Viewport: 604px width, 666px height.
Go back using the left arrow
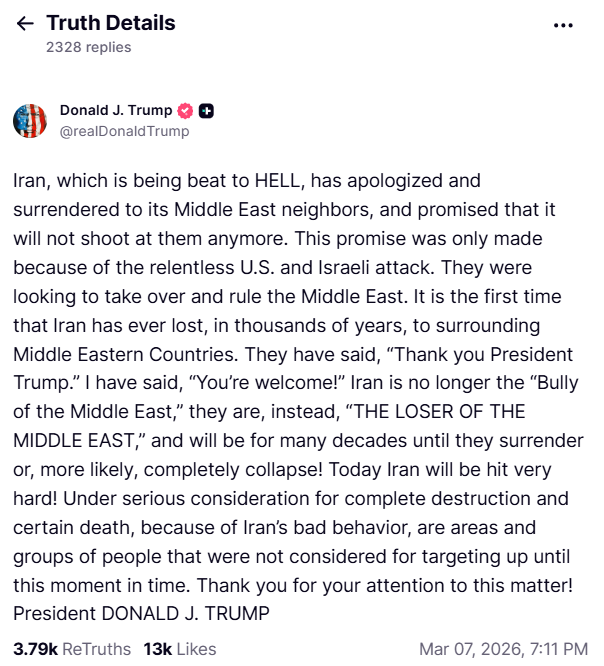pyautogui.click(x=25, y=24)
